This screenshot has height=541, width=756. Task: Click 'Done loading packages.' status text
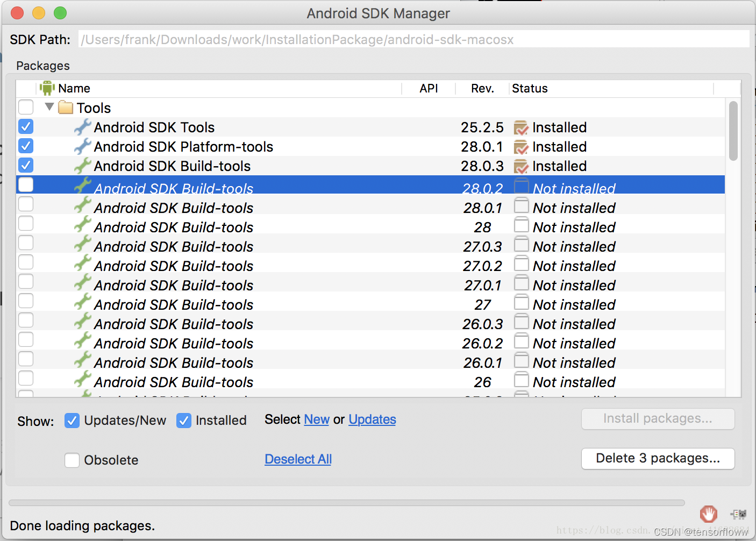point(82,525)
